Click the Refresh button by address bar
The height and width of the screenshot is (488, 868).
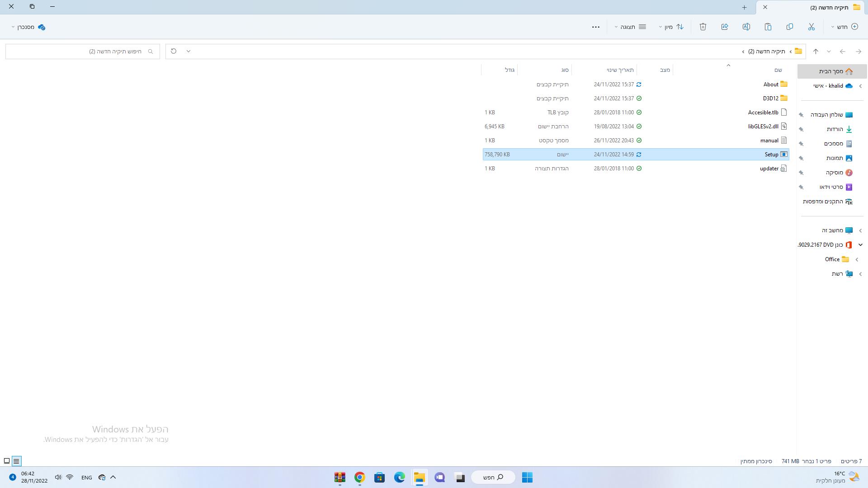pos(174,51)
